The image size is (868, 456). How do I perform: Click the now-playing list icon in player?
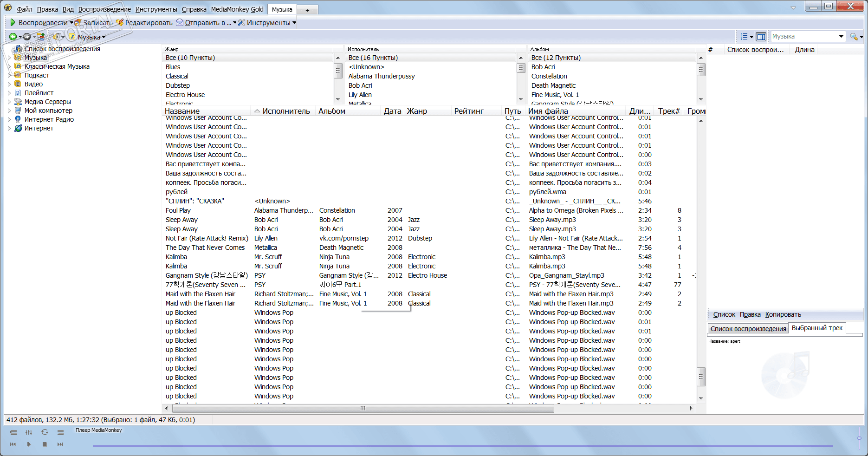coord(13,432)
